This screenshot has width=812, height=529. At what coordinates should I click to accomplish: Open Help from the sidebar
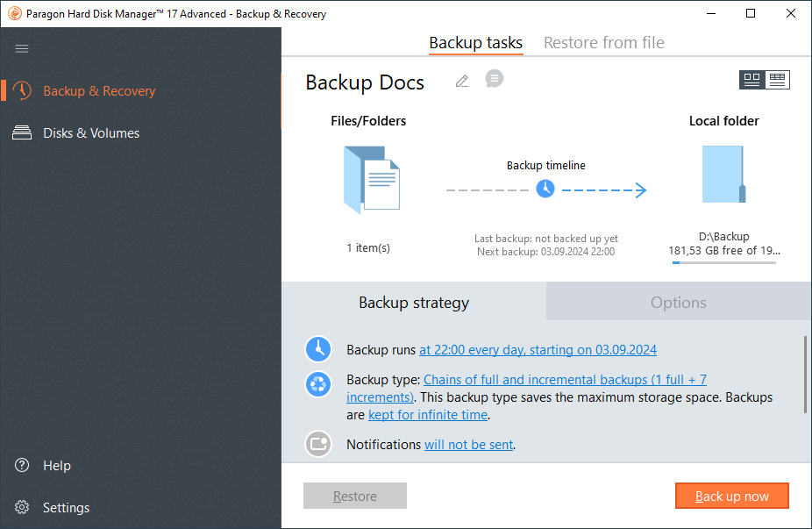pos(56,465)
